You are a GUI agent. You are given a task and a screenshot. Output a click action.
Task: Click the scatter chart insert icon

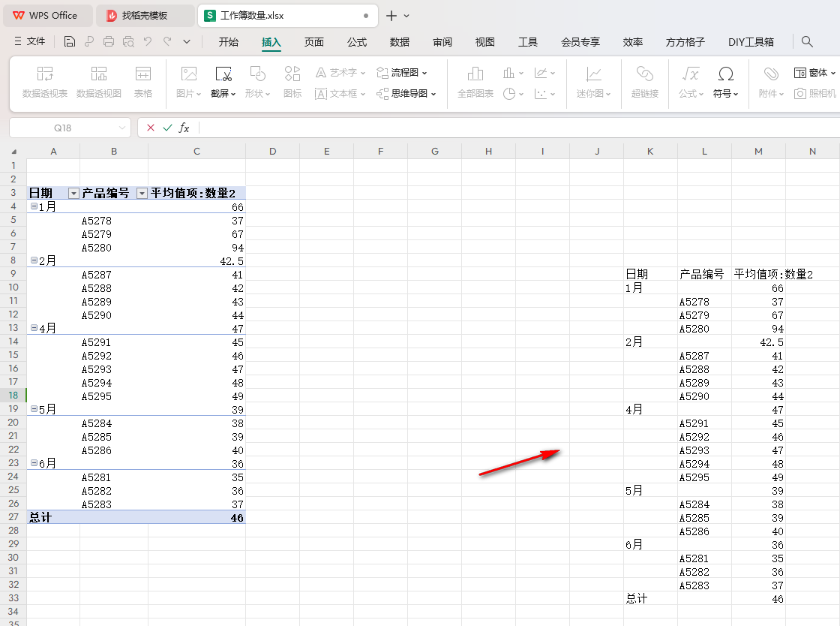tap(541, 94)
